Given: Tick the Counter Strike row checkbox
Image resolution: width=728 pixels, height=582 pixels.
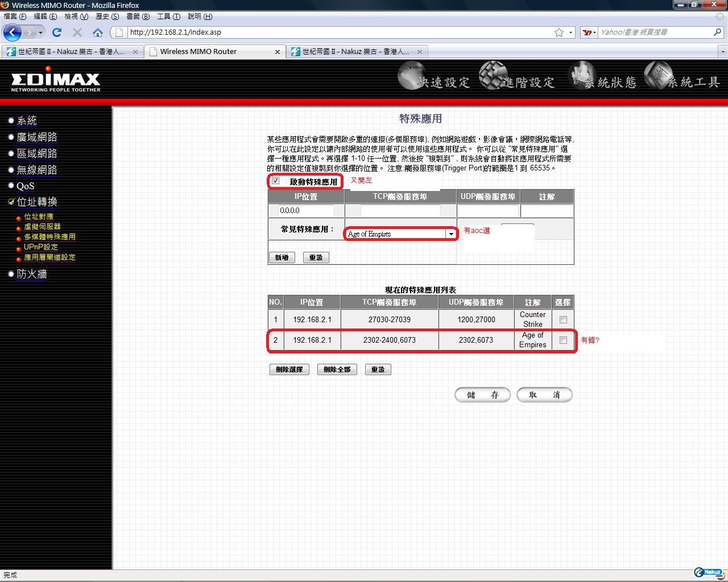Looking at the screenshot, I should (x=563, y=319).
